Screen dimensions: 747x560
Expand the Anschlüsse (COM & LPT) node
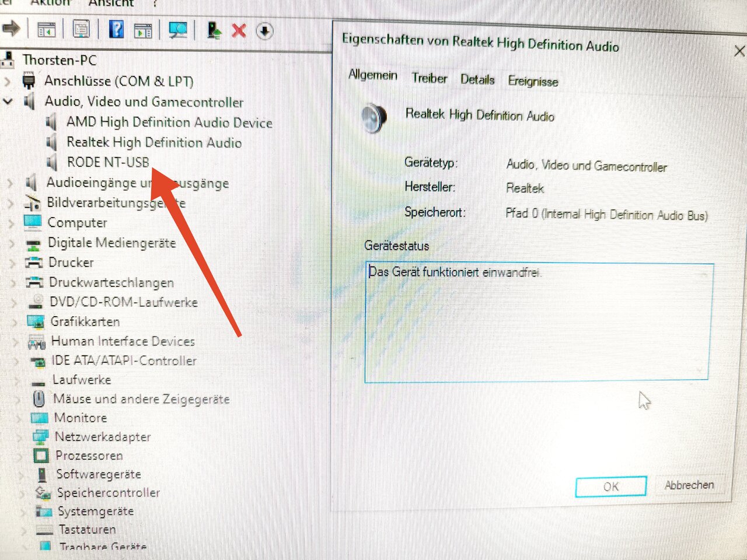tap(8, 80)
